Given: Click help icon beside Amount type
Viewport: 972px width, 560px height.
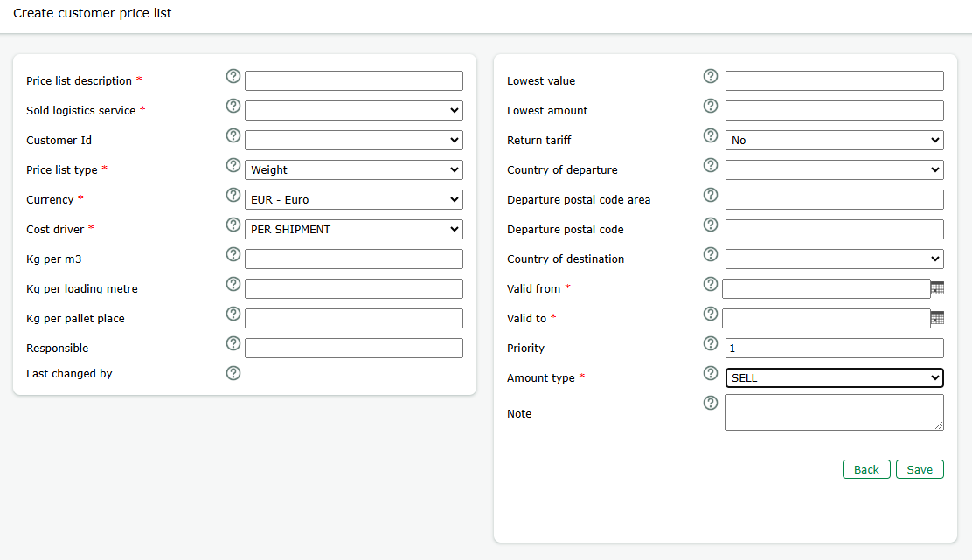Looking at the screenshot, I should [711, 373].
